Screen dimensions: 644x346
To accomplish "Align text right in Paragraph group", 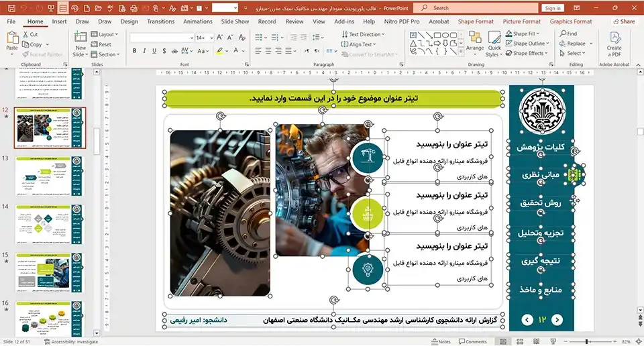I will (x=278, y=51).
